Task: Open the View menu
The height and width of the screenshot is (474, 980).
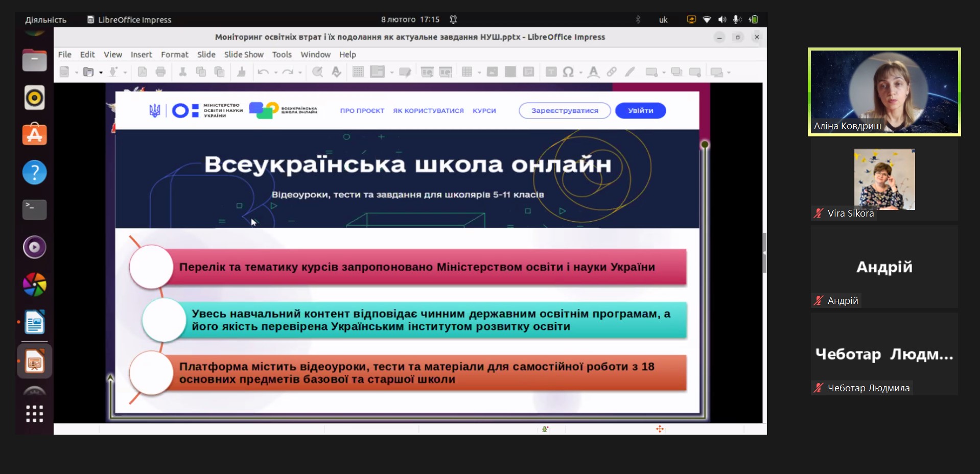Action: click(x=113, y=55)
